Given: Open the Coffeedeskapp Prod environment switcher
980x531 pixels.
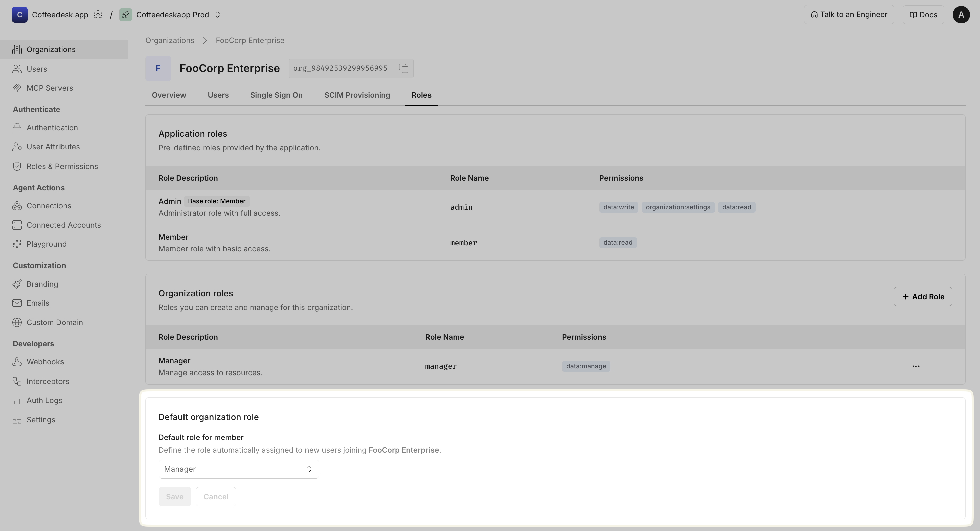Looking at the screenshot, I should pyautogui.click(x=217, y=15).
